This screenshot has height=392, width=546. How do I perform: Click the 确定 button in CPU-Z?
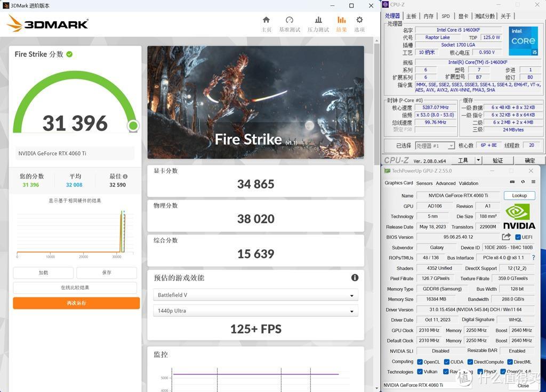click(529, 160)
